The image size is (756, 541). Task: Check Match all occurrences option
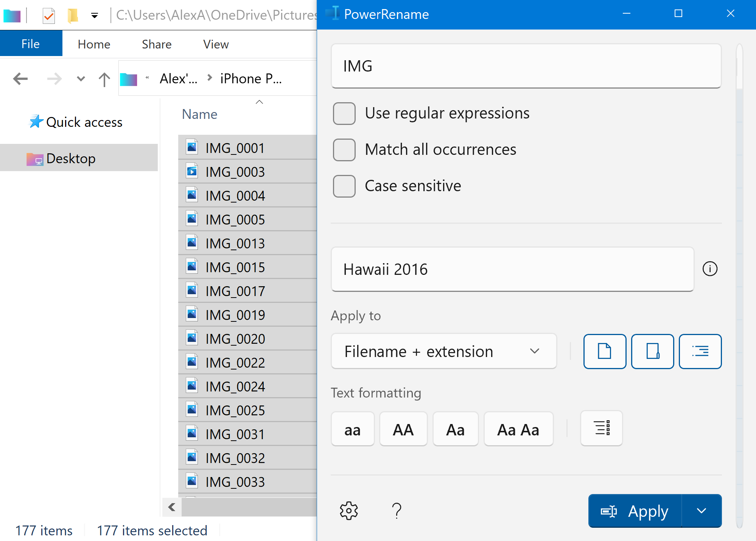click(344, 150)
